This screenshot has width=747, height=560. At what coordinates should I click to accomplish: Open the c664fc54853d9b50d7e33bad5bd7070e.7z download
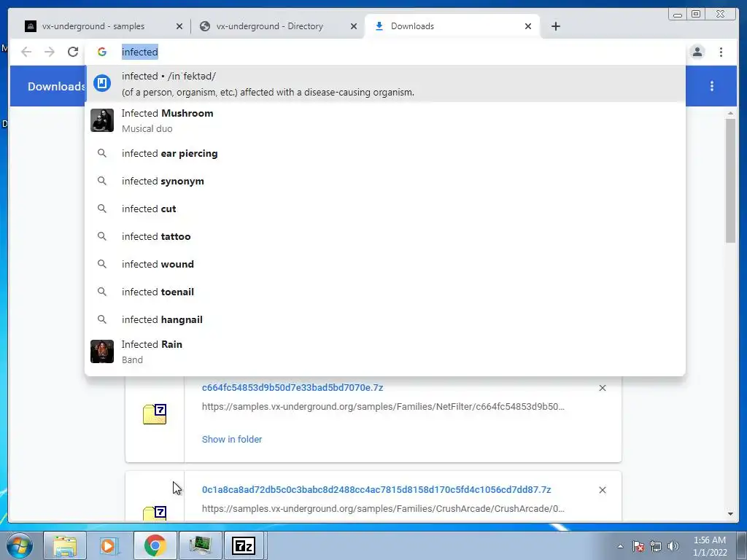pyautogui.click(x=293, y=388)
